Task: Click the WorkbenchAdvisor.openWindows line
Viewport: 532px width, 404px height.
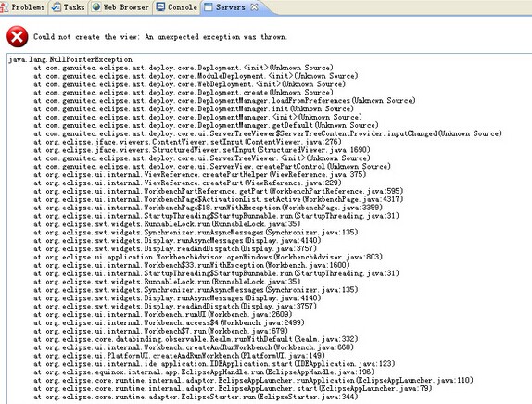Action: point(208,257)
